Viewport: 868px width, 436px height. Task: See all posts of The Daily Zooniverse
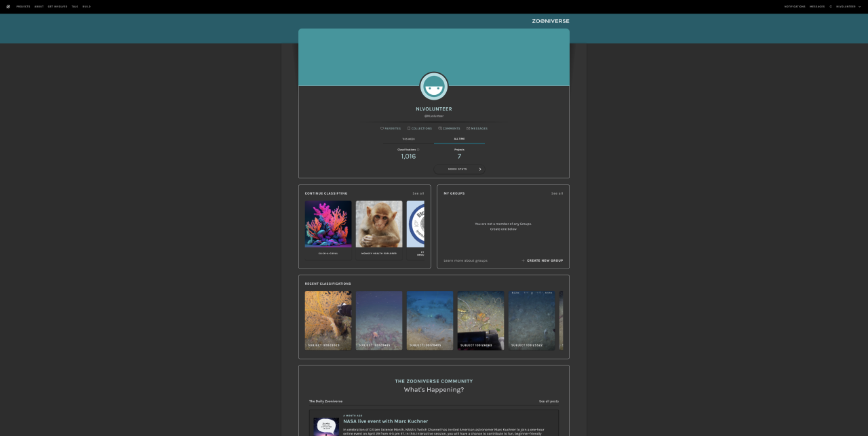click(549, 401)
